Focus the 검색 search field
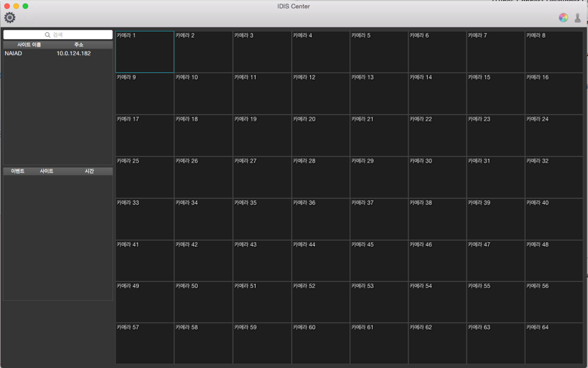 point(58,35)
